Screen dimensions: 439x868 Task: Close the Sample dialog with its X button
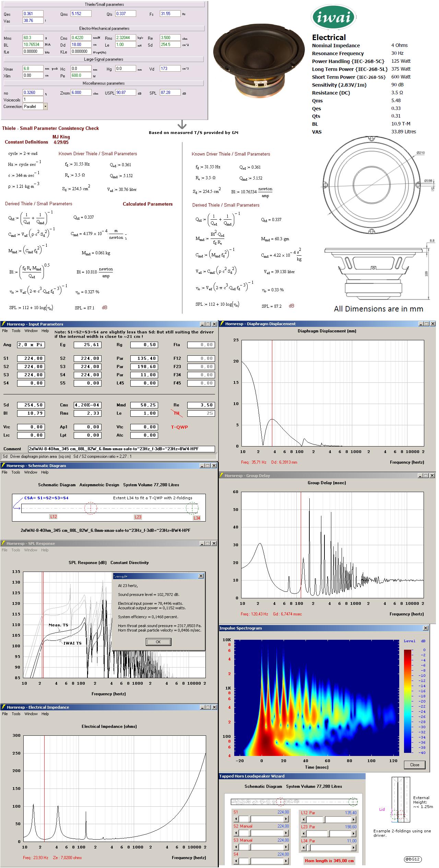[201, 576]
